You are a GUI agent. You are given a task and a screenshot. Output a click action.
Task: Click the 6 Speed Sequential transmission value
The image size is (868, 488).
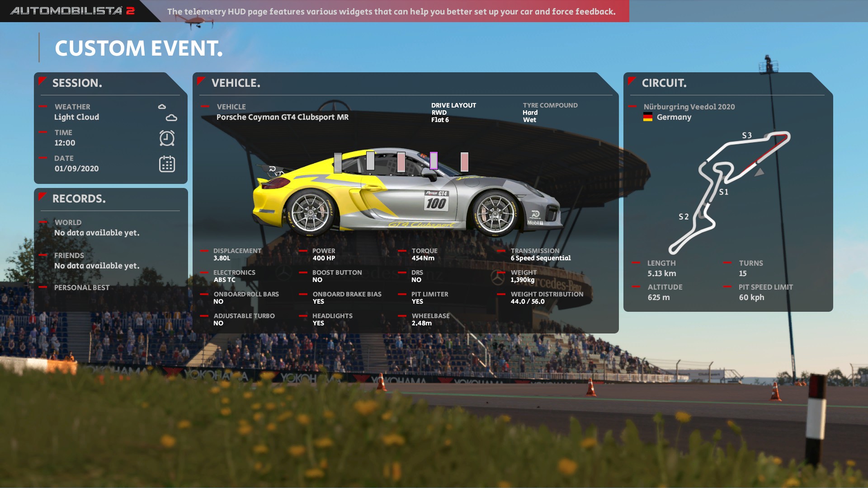click(541, 258)
